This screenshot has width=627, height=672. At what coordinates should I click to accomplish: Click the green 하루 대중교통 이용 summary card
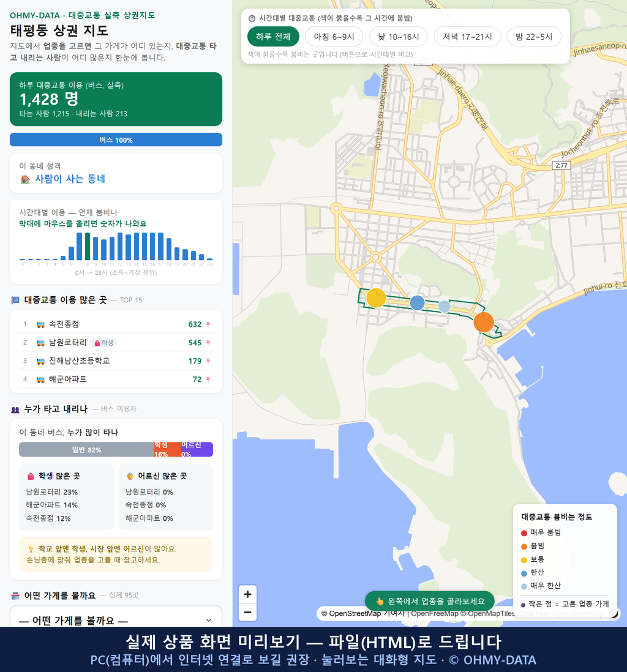tap(116, 99)
